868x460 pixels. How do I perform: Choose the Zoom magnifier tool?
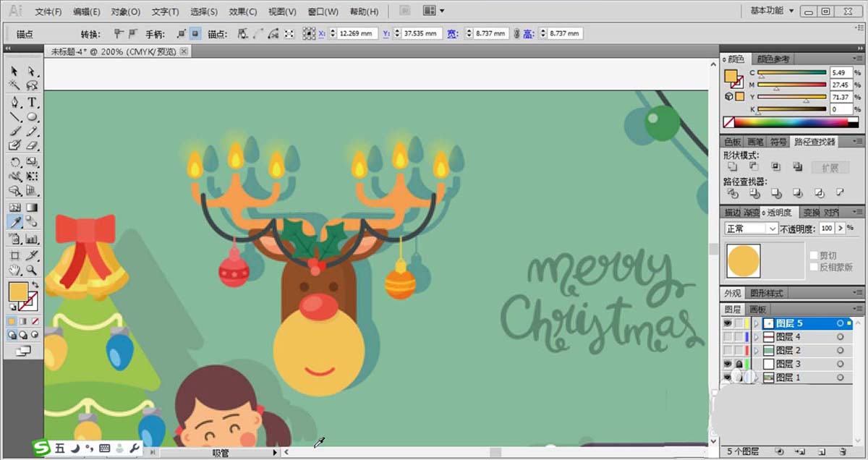coord(32,270)
